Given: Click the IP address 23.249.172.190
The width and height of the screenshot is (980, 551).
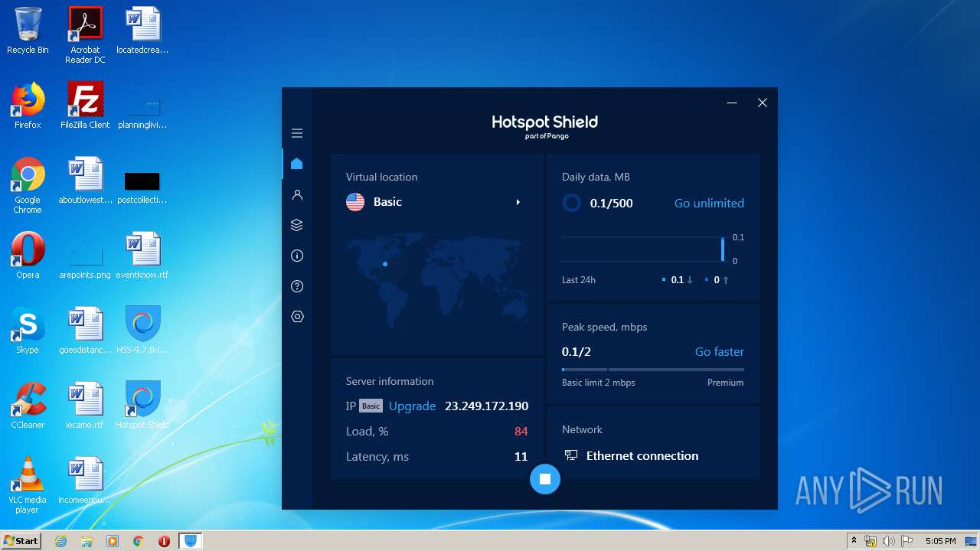Looking at the screenshot, I should pyautogui.click(x=486, y=406).
